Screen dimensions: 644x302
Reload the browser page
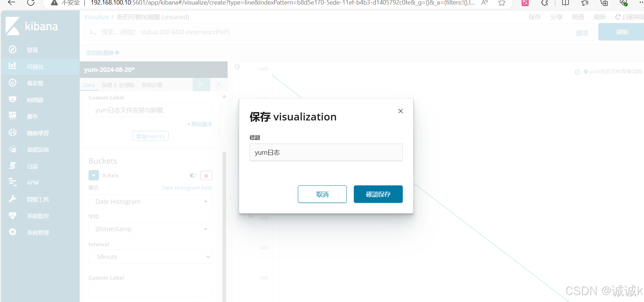tap(31, 3)
